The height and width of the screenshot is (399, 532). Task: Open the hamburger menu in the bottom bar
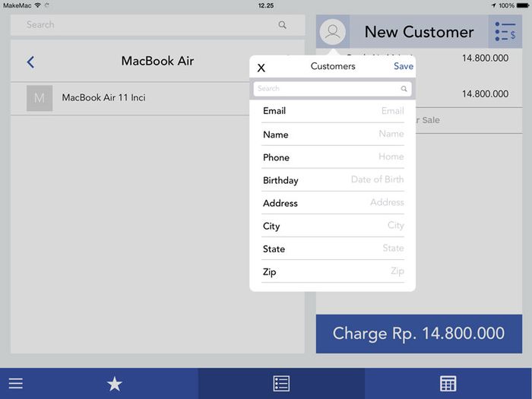click(x=16, y=384)
